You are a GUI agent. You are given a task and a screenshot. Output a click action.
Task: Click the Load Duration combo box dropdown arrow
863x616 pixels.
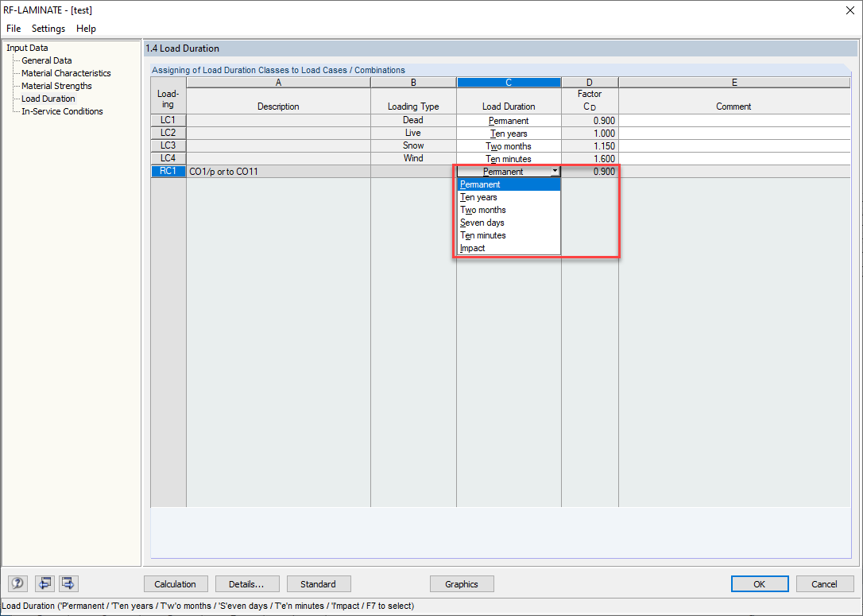tap(555, 171)
